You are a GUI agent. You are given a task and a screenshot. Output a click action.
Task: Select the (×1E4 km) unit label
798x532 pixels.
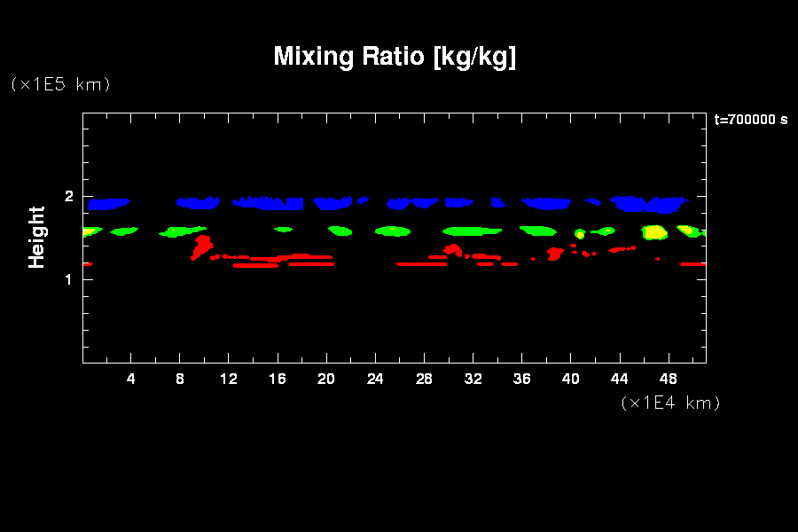pos(670,403)
